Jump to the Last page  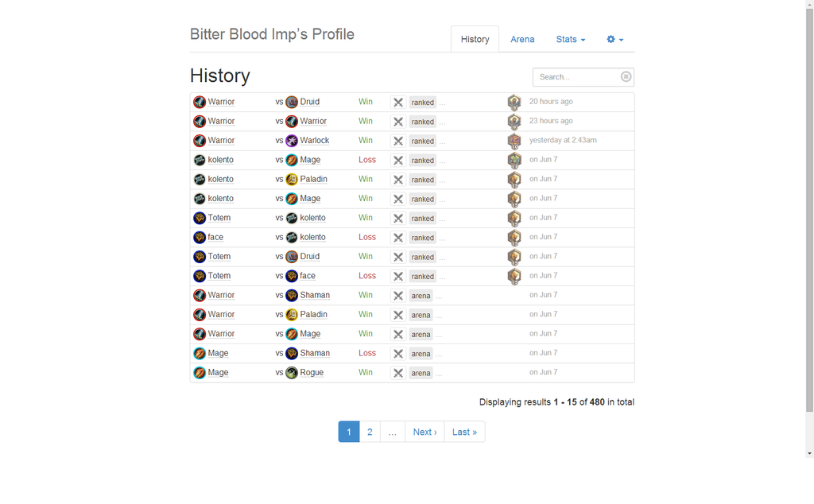(464, 432)
